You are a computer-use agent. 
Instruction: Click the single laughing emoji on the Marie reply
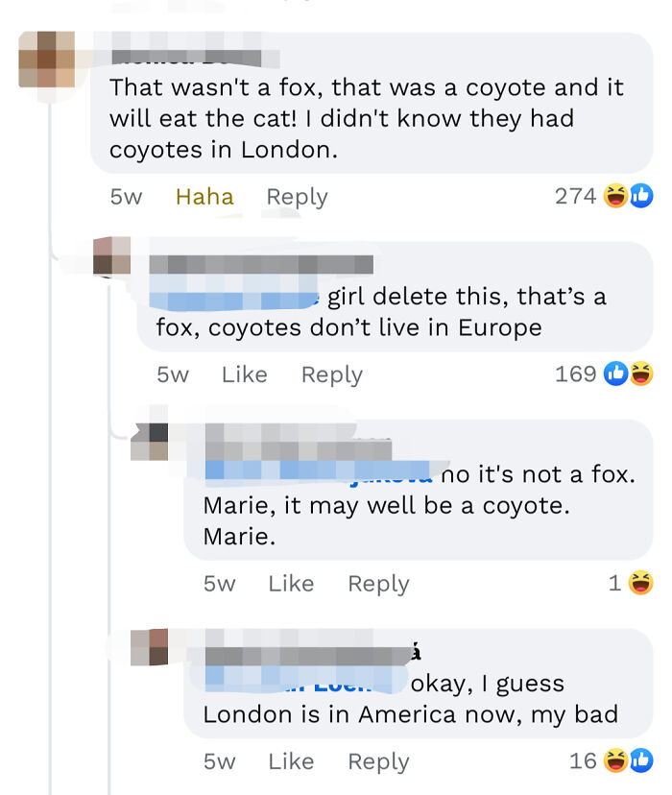coord(641,583)
